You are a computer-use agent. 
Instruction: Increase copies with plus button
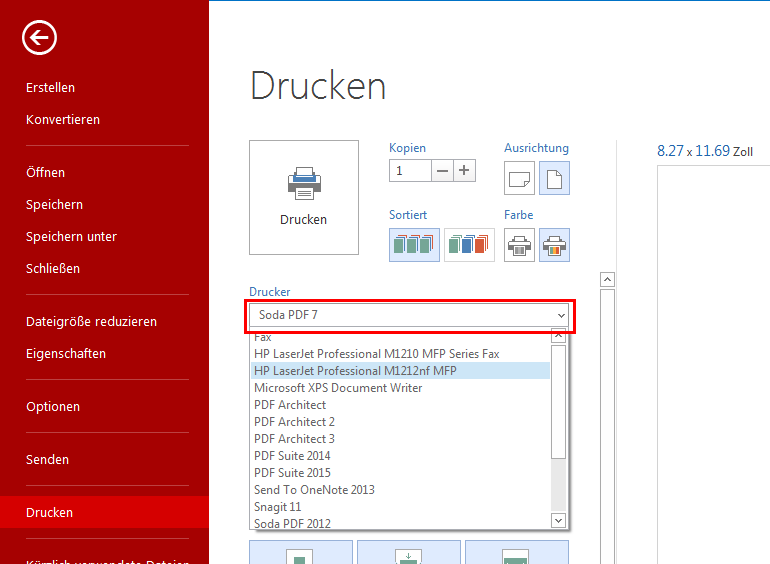464,171
